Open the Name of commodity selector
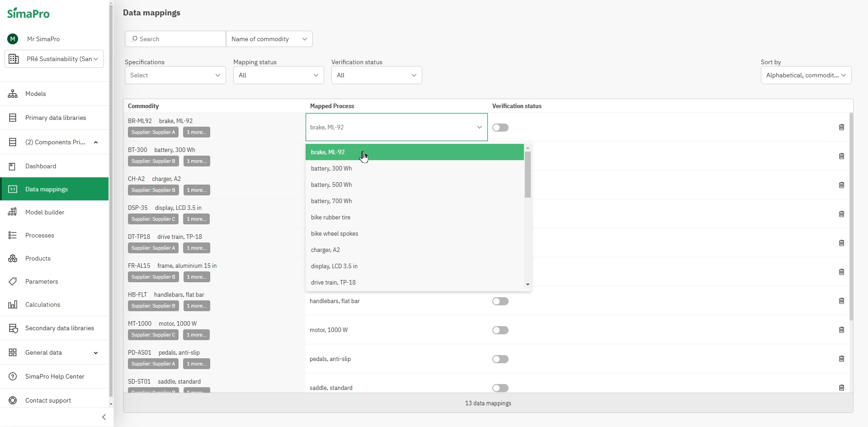This screenshot has width=868, height=427. point(269,39)
